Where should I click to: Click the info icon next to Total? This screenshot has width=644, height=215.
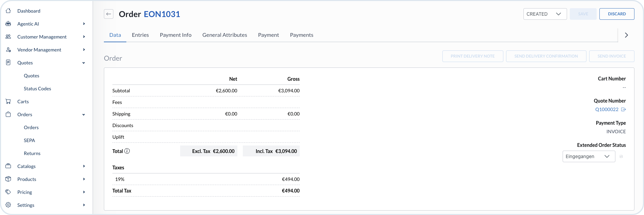tap(127, 151)
